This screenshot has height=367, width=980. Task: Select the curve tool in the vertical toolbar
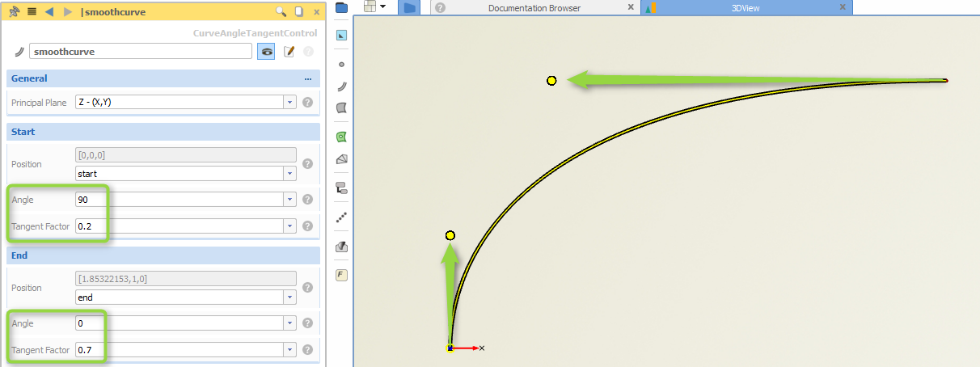click(x=341, y=86)
